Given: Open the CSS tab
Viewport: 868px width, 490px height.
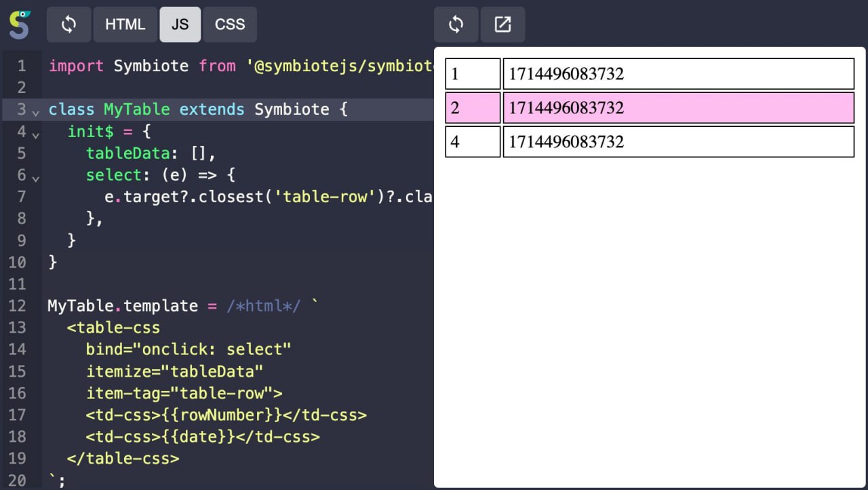Looking at the screenshot, I should [x=230, y=24].
